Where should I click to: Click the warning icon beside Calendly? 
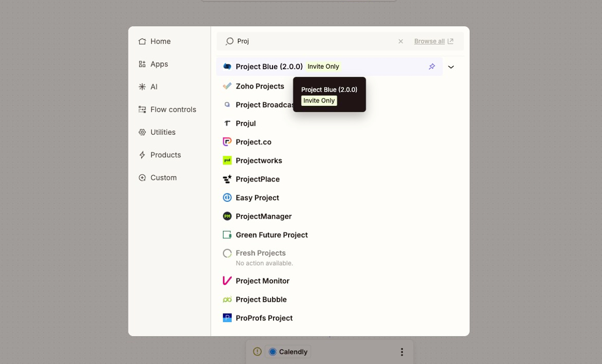(257, 352)
